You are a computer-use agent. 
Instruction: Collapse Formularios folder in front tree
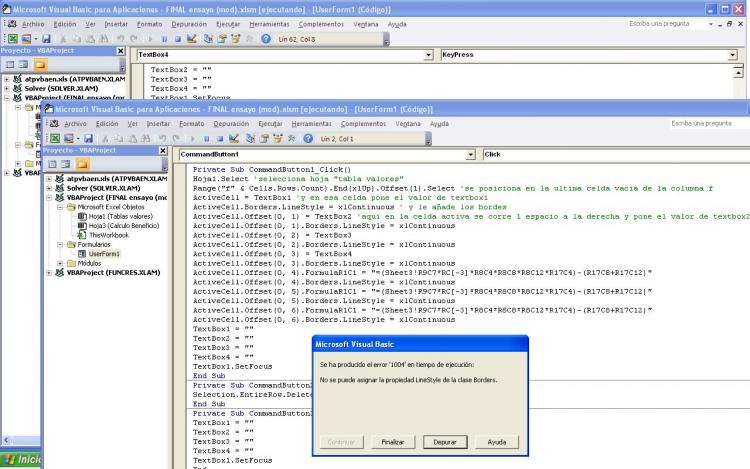(x=60, y=244)
